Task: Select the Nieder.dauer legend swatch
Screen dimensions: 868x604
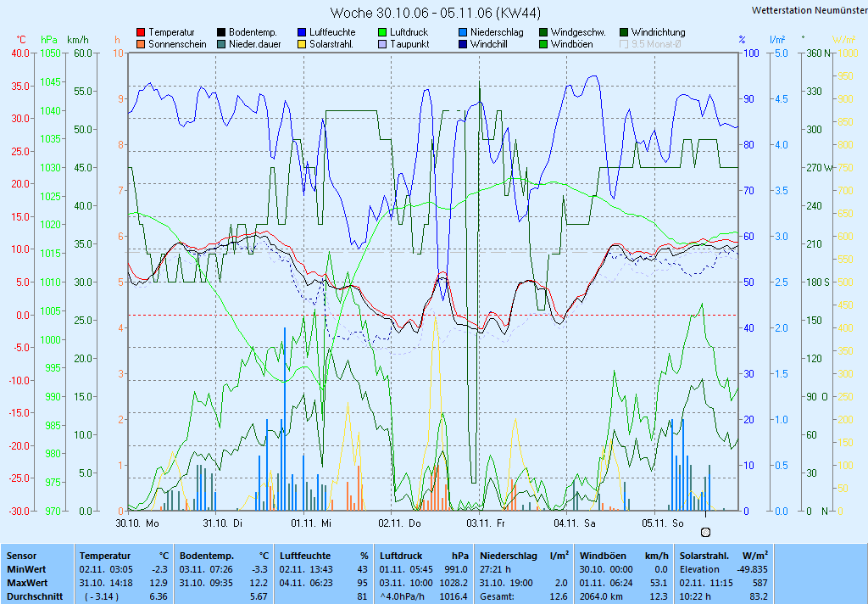Action: pyautogui.click(x=221, y=44)
